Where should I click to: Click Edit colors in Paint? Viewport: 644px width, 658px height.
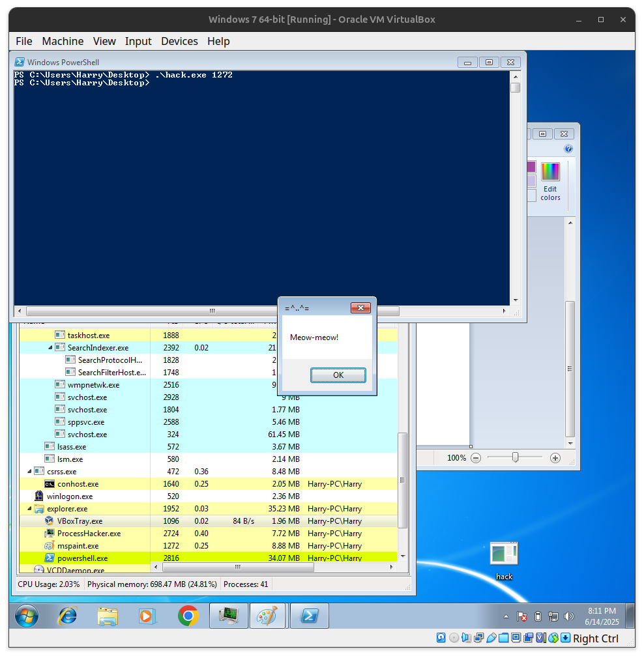click(550, 182)
